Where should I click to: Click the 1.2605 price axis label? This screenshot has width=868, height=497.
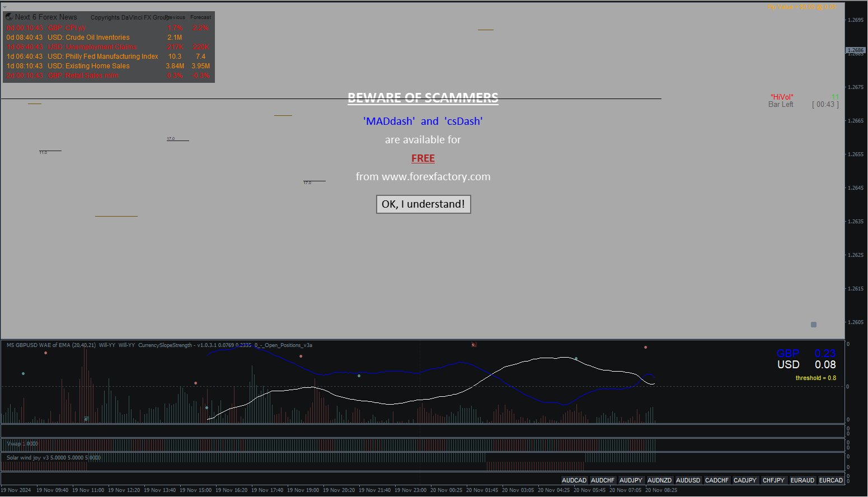[856, 322]
